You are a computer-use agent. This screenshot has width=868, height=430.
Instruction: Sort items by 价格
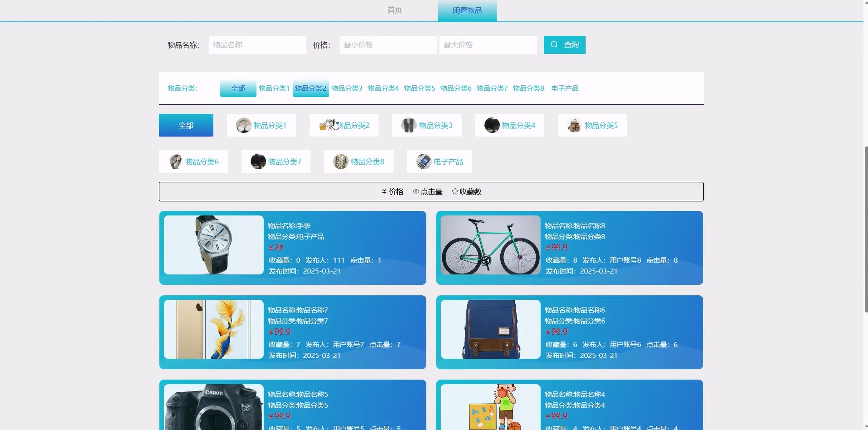point(393,192)
